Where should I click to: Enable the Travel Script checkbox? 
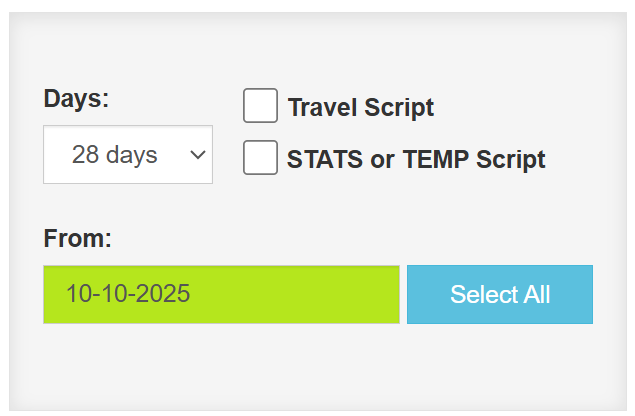click(260, 106)
